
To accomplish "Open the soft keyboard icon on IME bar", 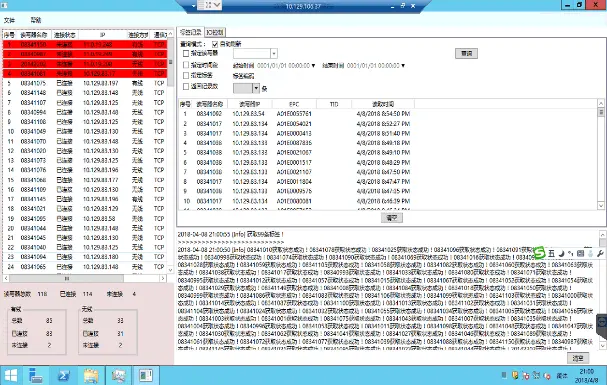I will click(580, 253).
